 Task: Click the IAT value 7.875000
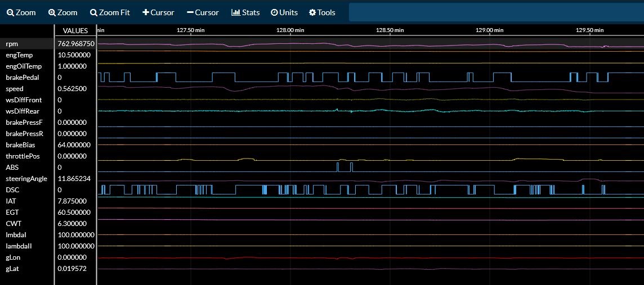[x=72, y=201]
